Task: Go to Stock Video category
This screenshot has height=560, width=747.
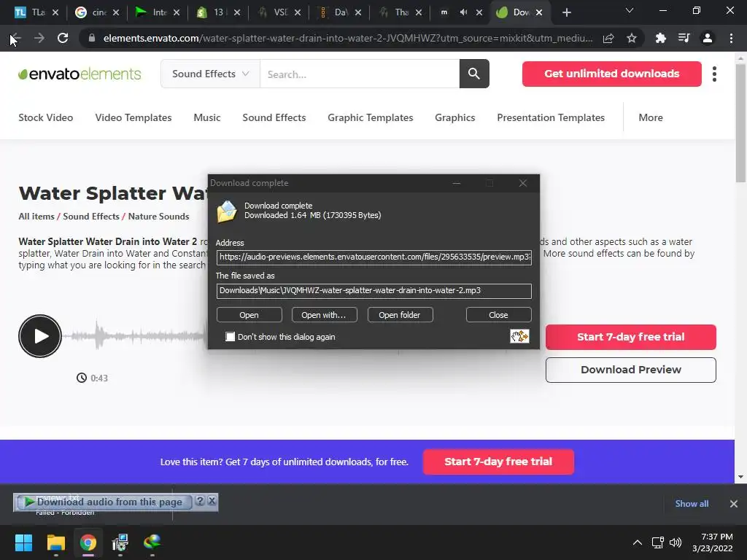Action: (46, 117)
